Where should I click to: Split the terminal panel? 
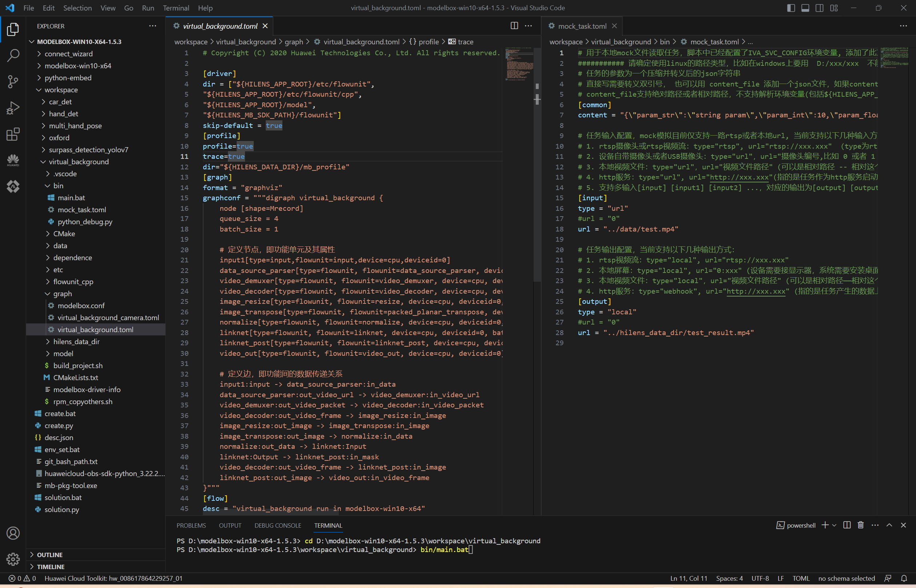(x=847, y=525)
